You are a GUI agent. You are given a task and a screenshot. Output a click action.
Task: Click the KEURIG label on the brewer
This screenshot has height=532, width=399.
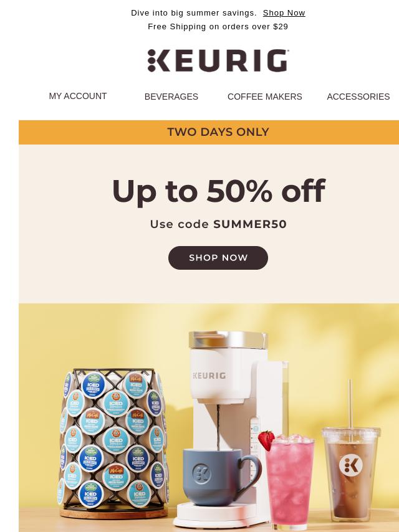[209, 376]
